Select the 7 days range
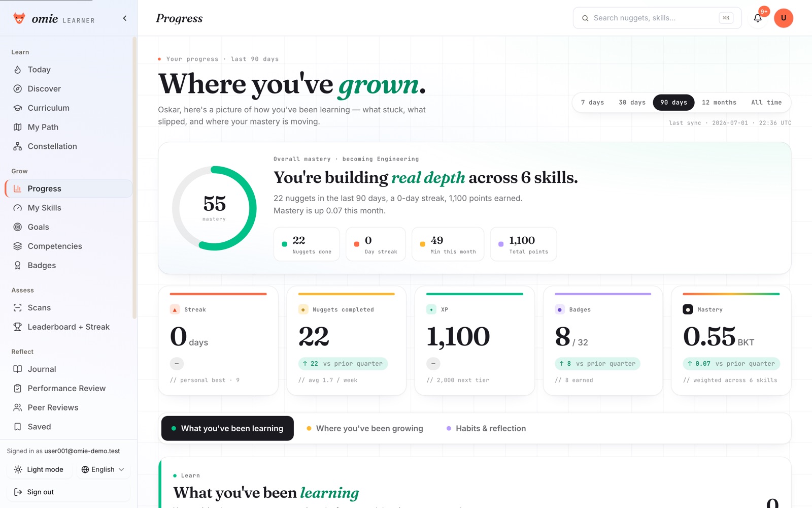 click(592, 102)
